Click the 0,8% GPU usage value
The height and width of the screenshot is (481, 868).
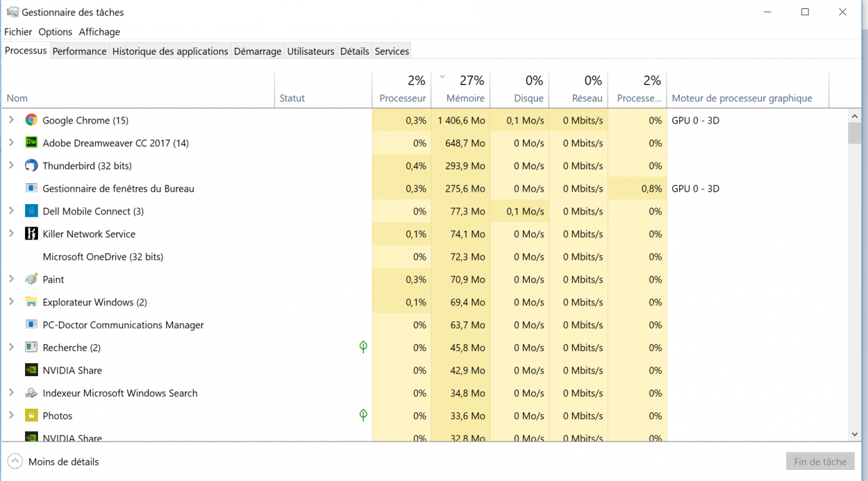tap(651, 188)
